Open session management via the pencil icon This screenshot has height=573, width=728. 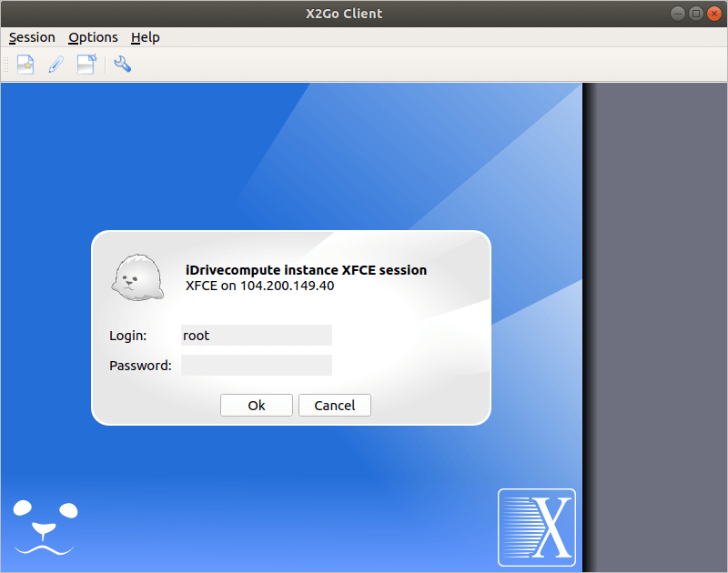click(56, 65)
